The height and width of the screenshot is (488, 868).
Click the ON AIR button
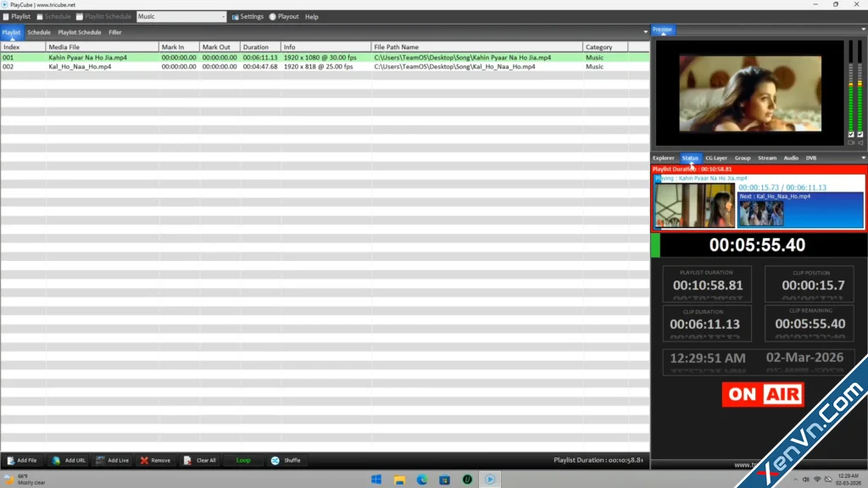tap(763, 395)
